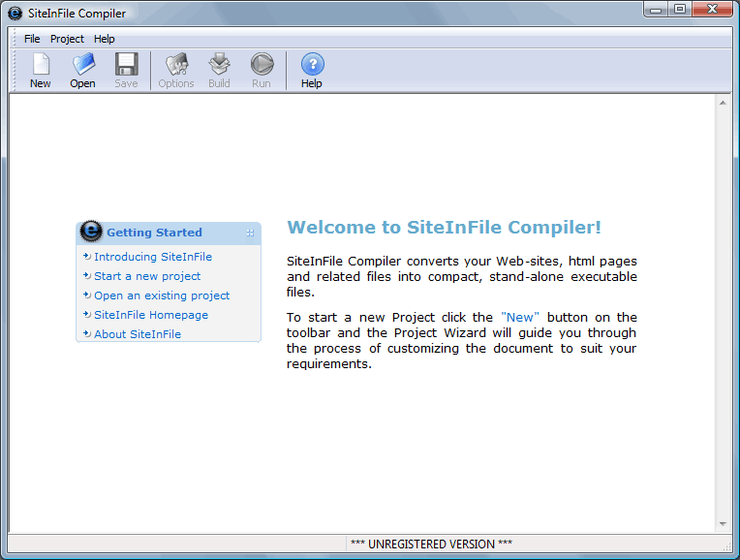Click the Build toolbar icon

pyautogui.click(x=219, y=65)
